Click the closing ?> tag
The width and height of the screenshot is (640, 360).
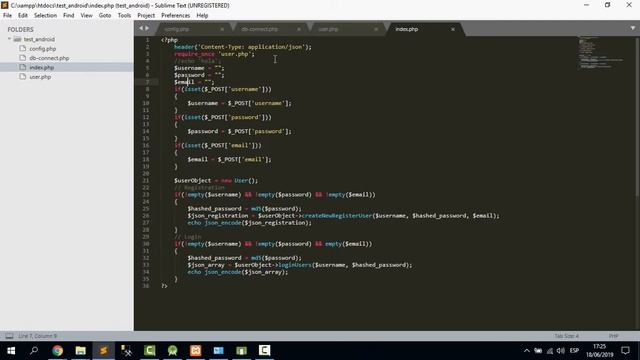[164, 286]
